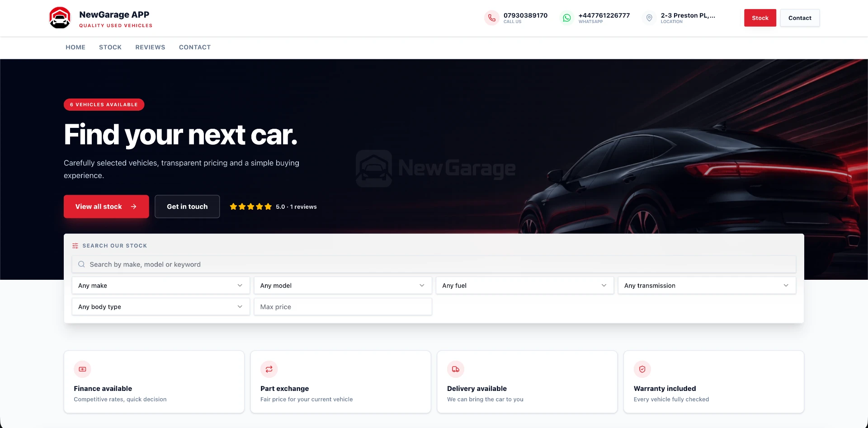
Task: Click the location pin icon
Action: tap(649, 18)
